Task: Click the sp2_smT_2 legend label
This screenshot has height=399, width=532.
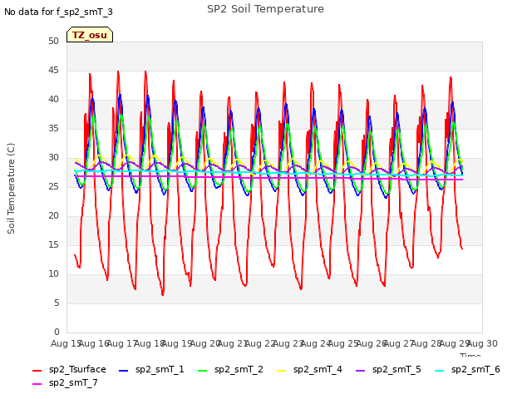Action: [239, 369]
